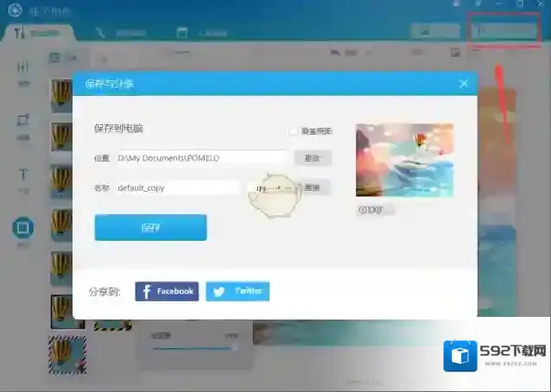Image resolution: width=551 pixels, height=392 pixels.
Task: Select the adjustment sliders icon in sidebar
Action: click(23, 70)
